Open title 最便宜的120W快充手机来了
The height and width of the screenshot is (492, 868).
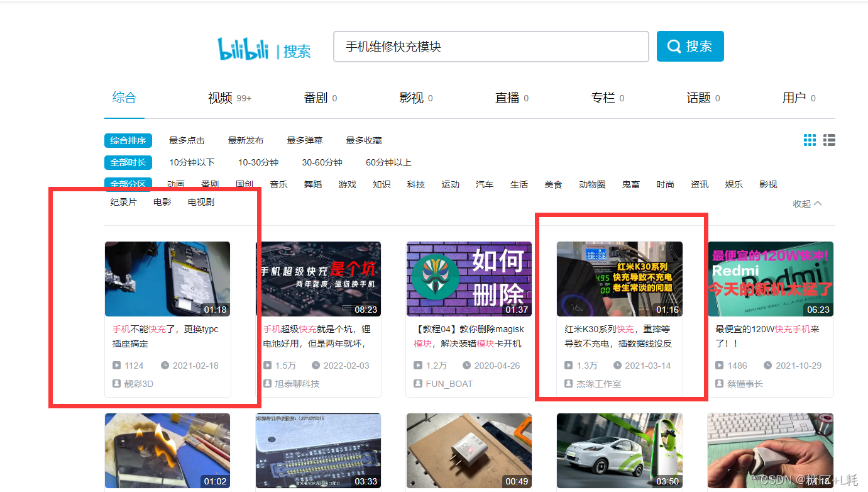pyautogui.click(x=768, y=337)
